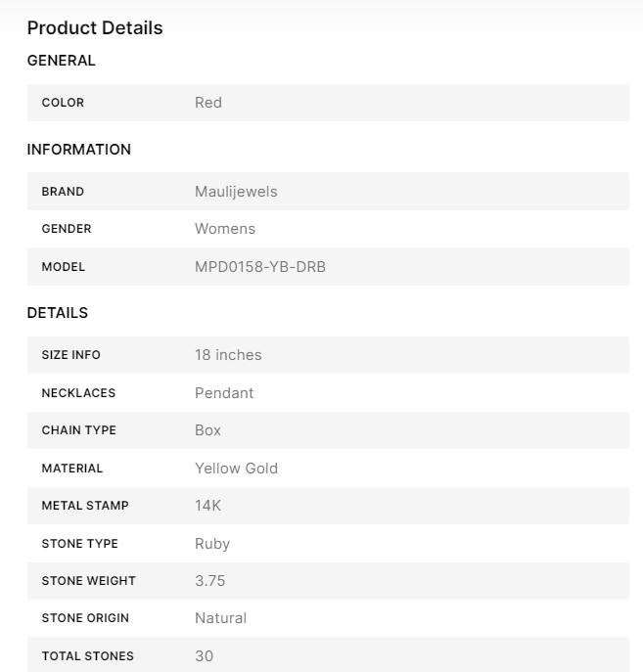Viewport: 643px width, 672px height.
Task: Click the DETAILS section heading
Action: coord(58,313)
